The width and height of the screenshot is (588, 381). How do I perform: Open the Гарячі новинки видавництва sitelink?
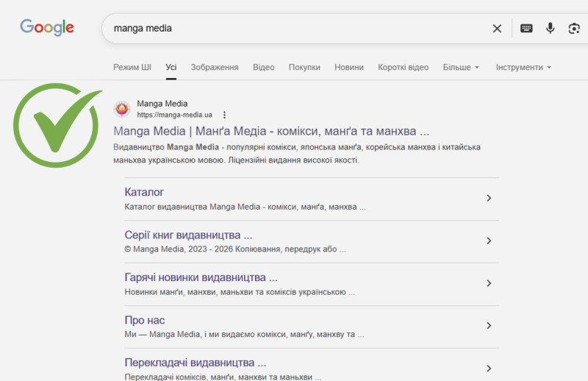pos(201,277)
